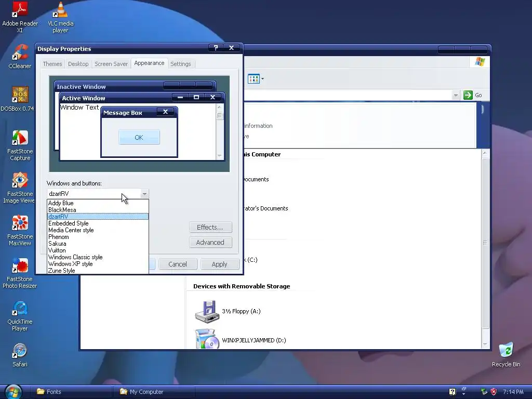Click the Windows flag logo in My Computer

tap(480, 62)
